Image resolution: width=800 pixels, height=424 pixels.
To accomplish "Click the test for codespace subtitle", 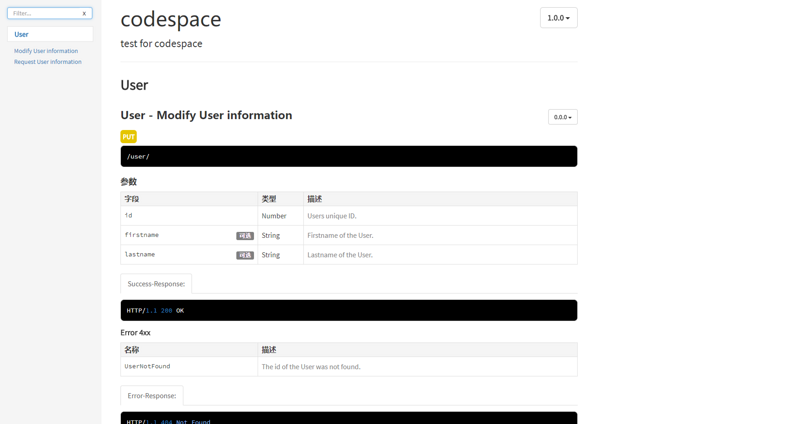I will 161,44.
